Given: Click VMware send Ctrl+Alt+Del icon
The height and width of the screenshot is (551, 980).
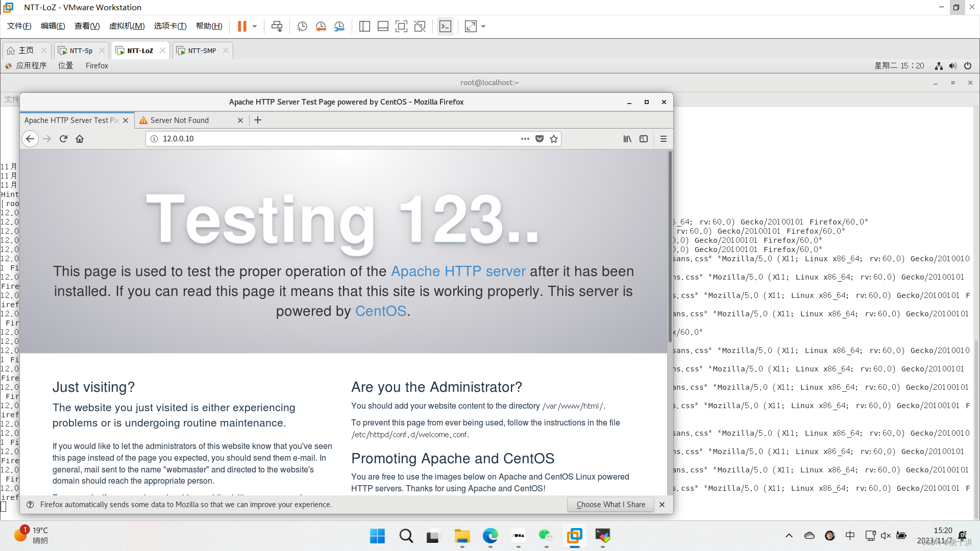Looking at the screenshot, I should [277, 27].
